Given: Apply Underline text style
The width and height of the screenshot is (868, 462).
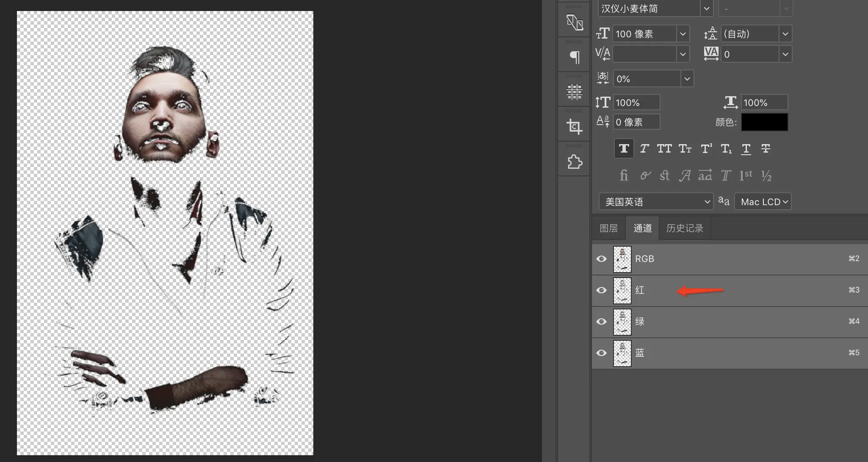Looking at the screenshot, I should [746, 149].
